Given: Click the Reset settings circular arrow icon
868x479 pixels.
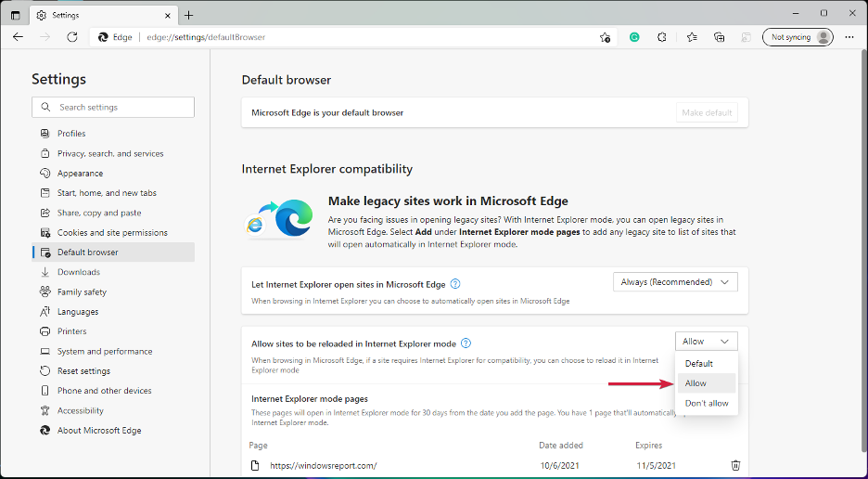Looking at the screenshot, I should pyautogui.click(x=45, y=371).
